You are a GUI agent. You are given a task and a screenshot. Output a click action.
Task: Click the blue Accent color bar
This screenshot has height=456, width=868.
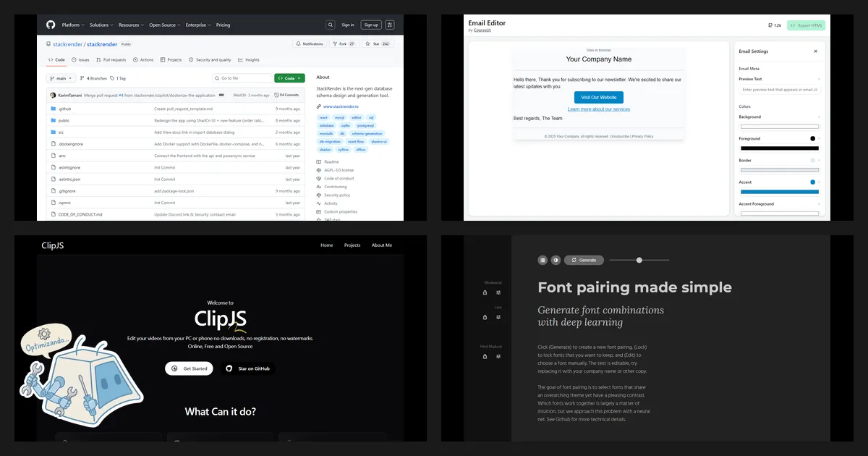click(779, 192)
